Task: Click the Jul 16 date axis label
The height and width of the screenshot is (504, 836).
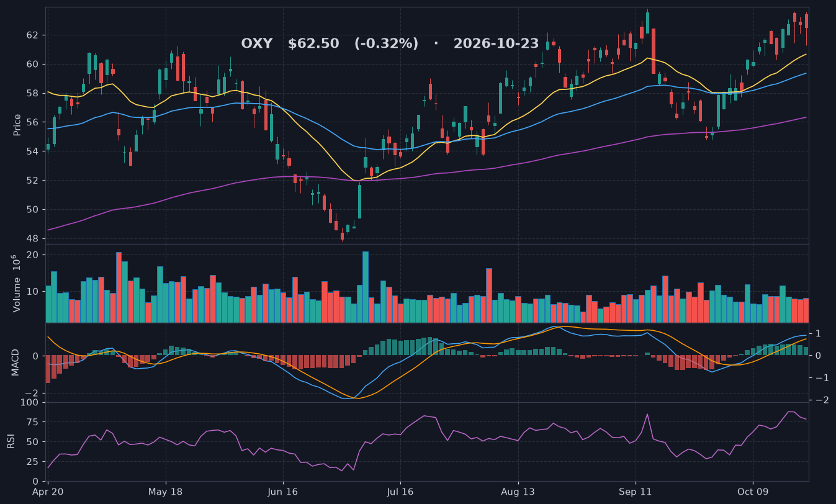Action: (400, 492)
